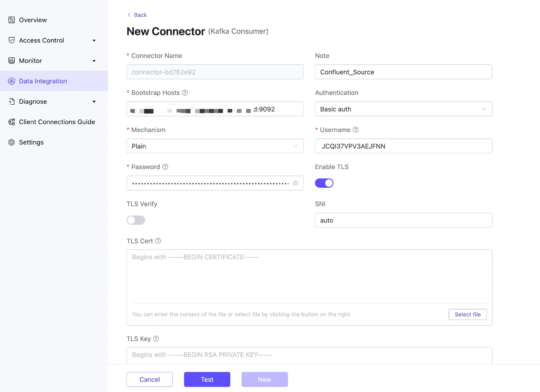Open the Mechanism dropdown showing Plain
The width and height of the screenshot is (540, 392).
pyautogui.click(x=215, y=146)
